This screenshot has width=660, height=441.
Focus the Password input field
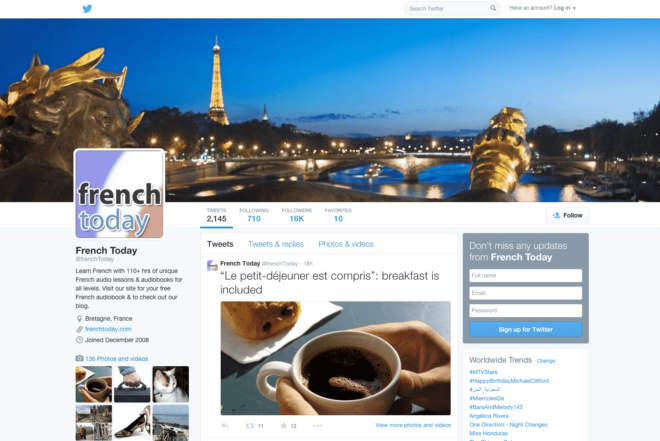[x=525, y=311]
